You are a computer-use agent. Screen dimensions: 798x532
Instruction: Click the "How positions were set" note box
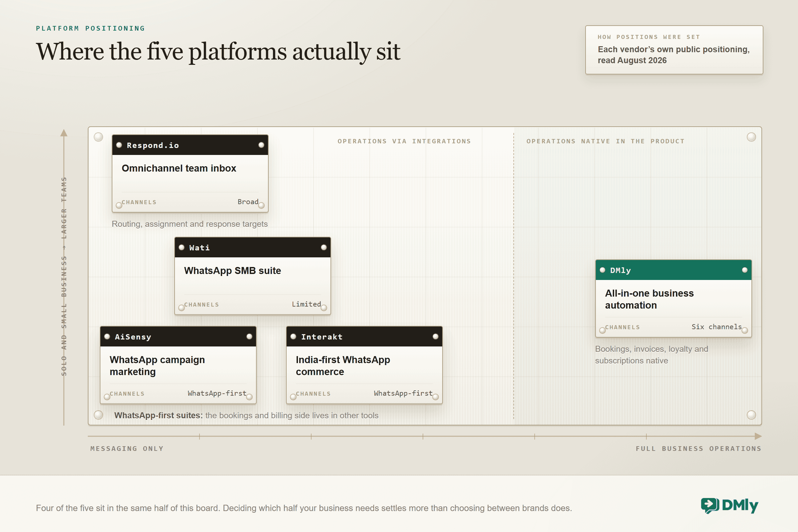(x=674, y=50)
